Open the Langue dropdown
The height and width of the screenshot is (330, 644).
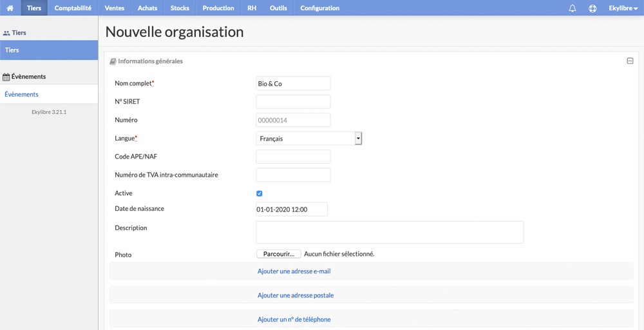(x=309, y=139)
